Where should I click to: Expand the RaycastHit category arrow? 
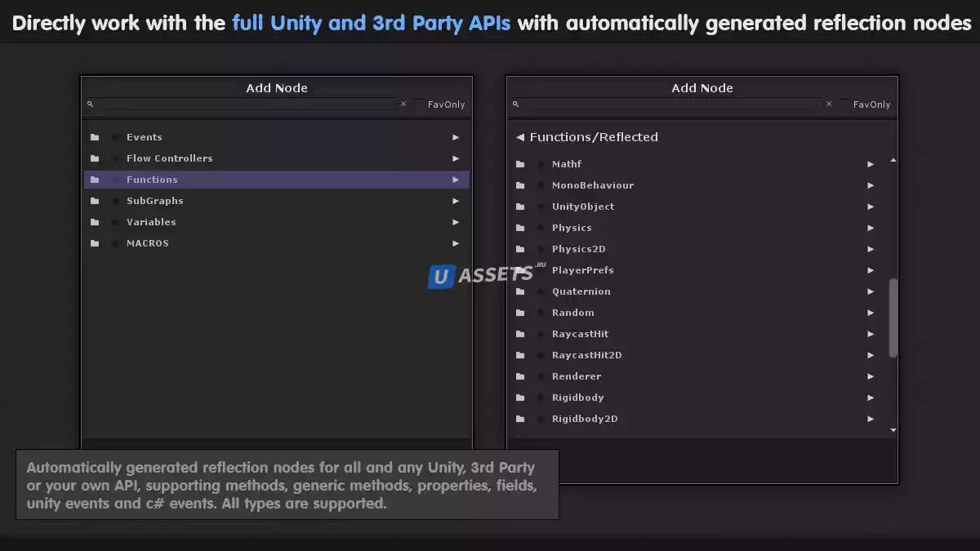(x=871, y=334)
